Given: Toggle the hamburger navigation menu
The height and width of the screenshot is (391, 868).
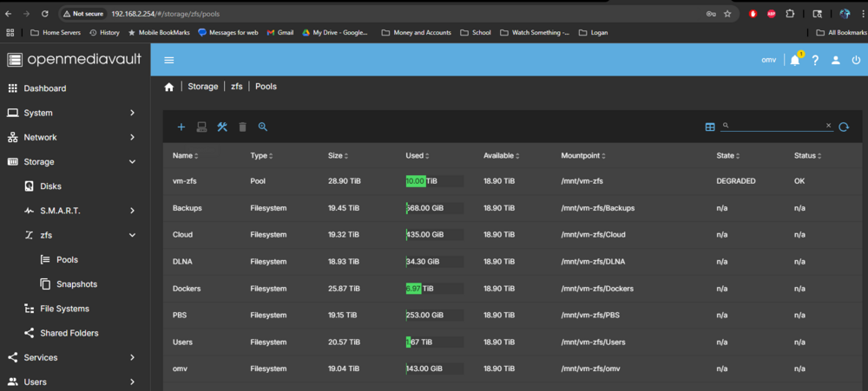Looking at the screenshot, I should [169, 60].
